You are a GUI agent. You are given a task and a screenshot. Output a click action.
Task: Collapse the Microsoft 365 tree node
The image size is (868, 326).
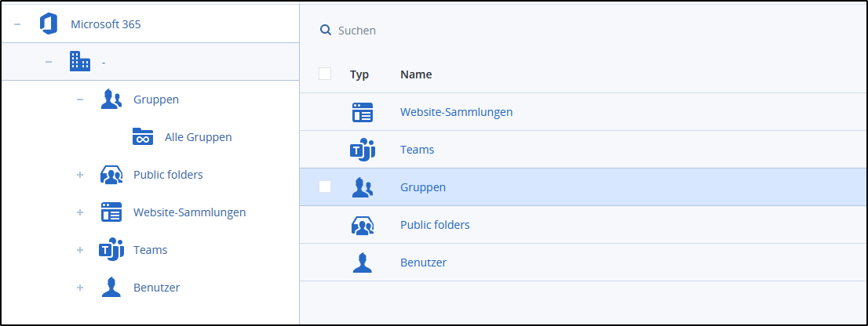(x=18, y=24)
